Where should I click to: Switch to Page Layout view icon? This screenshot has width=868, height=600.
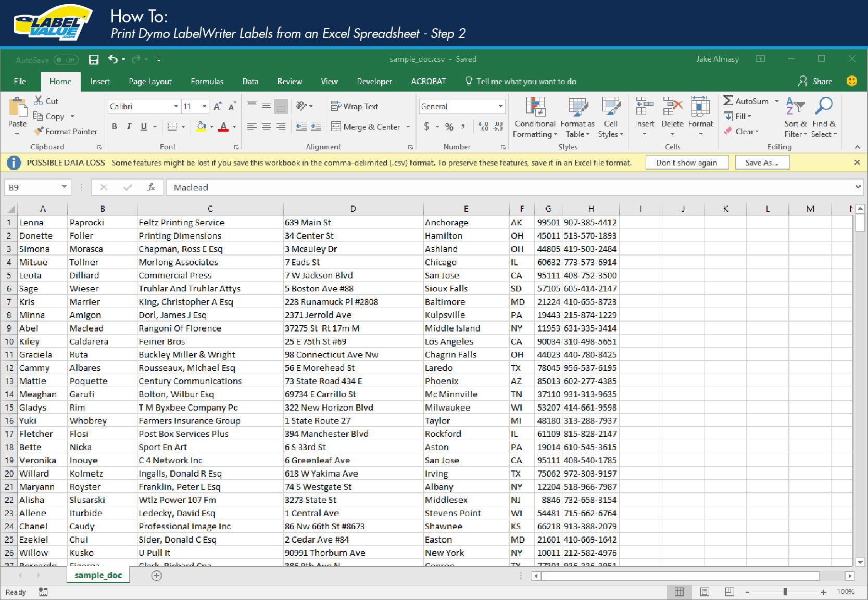pos(705,592)
